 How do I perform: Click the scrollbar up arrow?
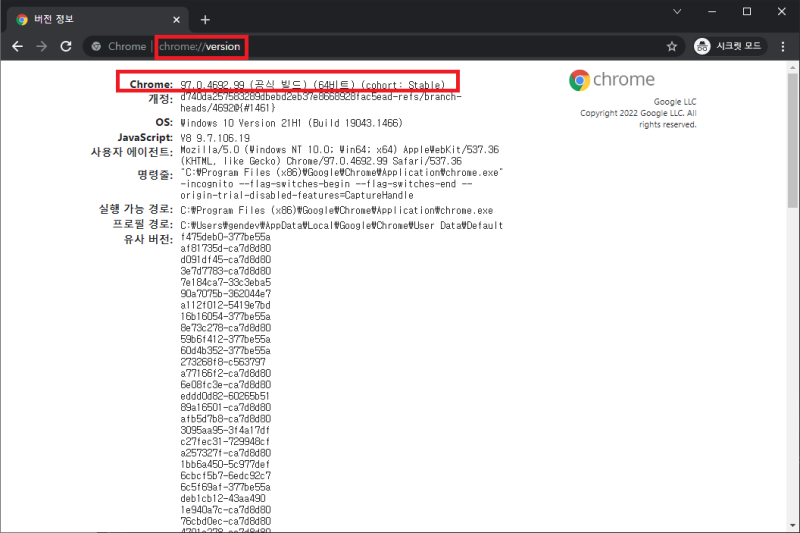pyautogui.click(x=792, y=67)
